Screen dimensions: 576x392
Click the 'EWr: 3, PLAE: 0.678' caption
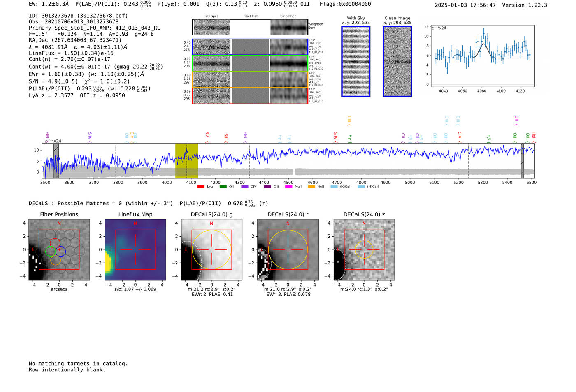[x=288, y=295]
